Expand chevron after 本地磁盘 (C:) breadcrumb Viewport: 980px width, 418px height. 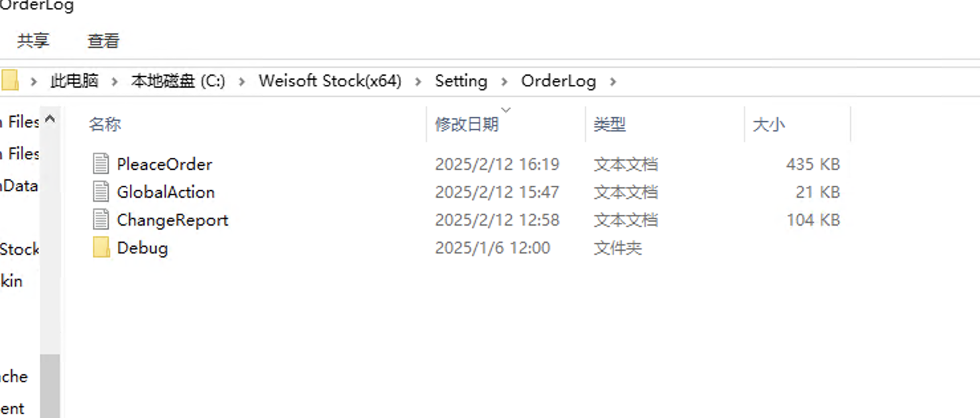(x=242, y=82)
